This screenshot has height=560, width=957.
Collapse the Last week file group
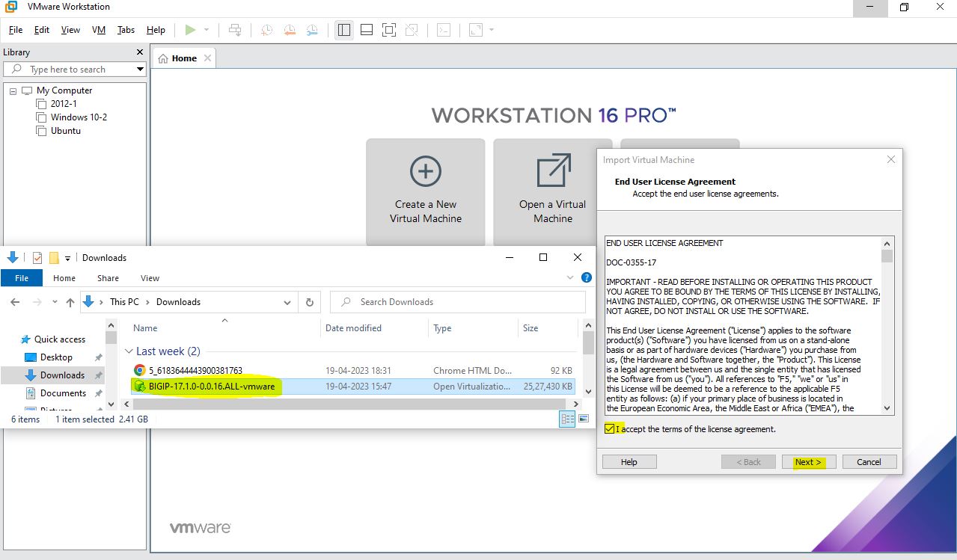point(129,351)
